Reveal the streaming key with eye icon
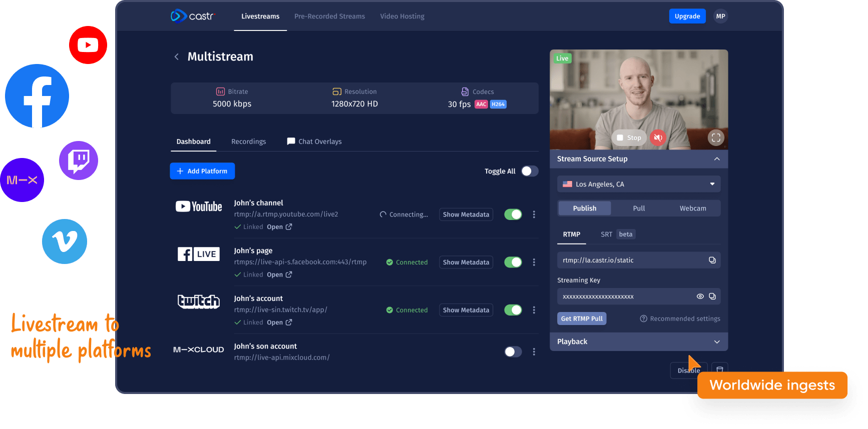 coord(700,296)
